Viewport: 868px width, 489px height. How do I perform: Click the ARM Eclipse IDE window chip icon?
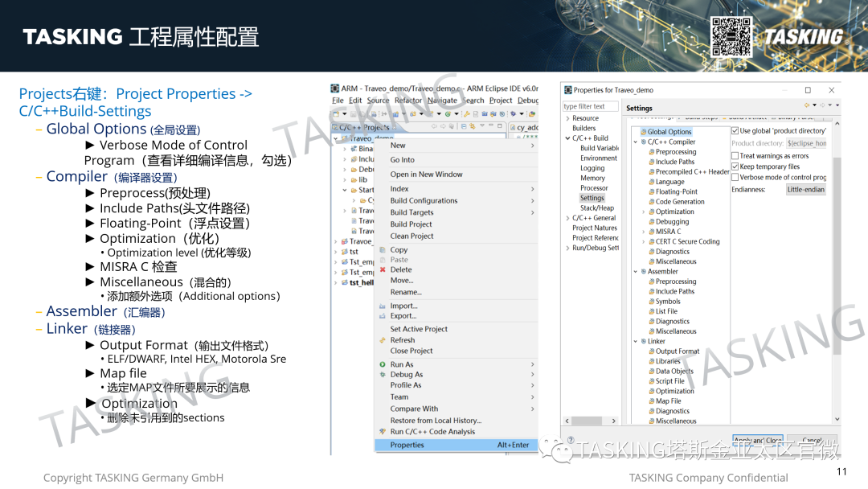coord(335,88)
